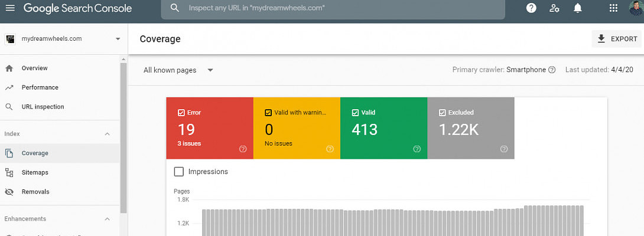Open the mydreamwheels.com property dropdown

point(118,39)
